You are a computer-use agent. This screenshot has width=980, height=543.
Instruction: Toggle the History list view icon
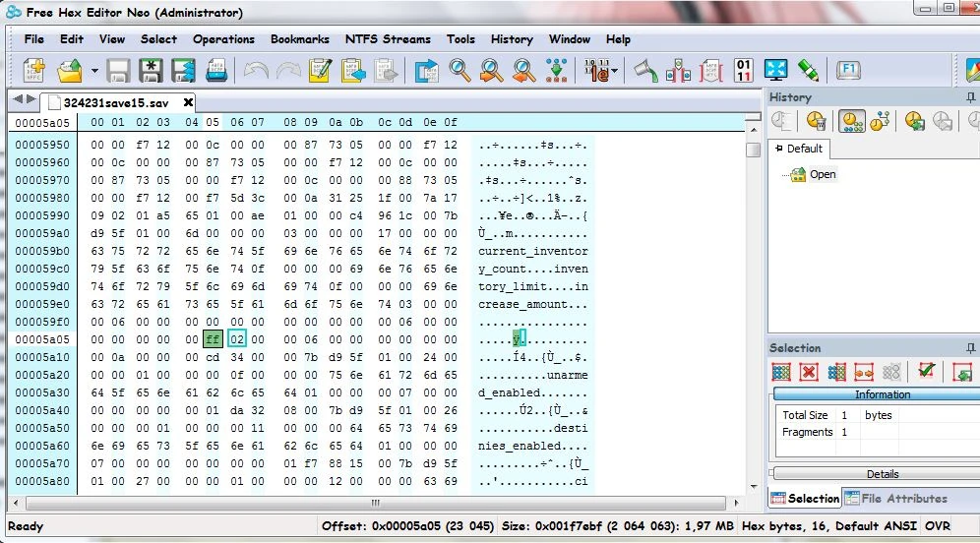point(851,121)
